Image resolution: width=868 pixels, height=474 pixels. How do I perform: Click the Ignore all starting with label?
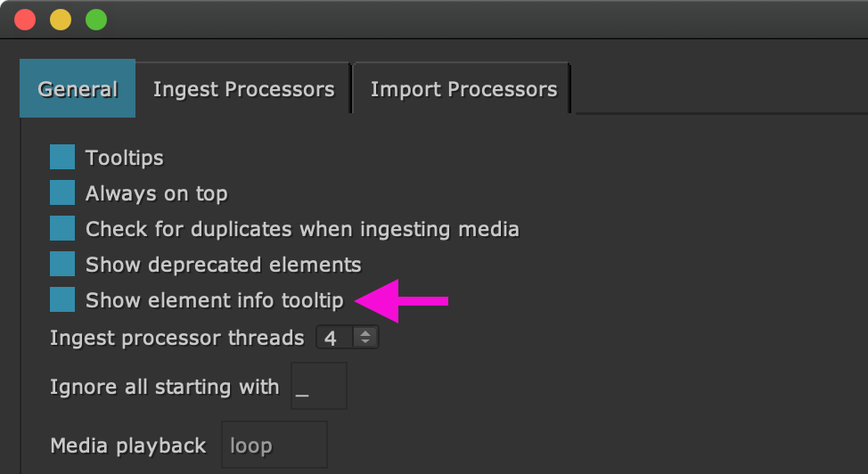pos(164,387)
